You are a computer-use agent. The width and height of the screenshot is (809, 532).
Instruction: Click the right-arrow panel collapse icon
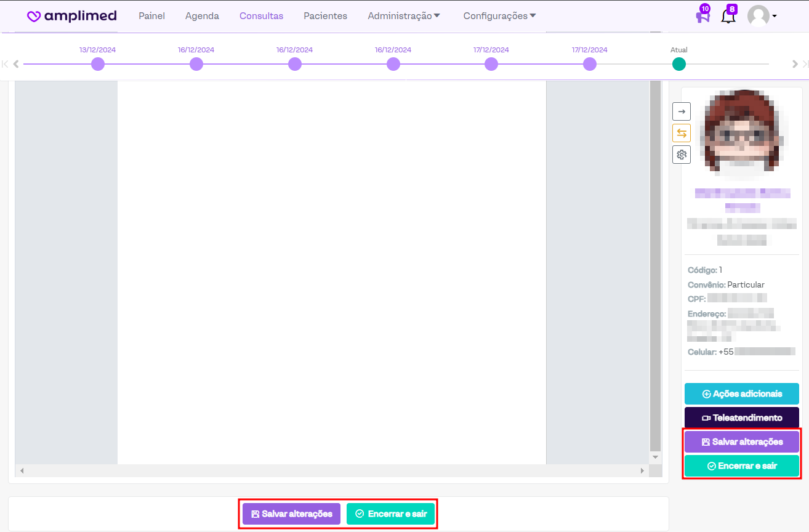(x=682, y=111)
